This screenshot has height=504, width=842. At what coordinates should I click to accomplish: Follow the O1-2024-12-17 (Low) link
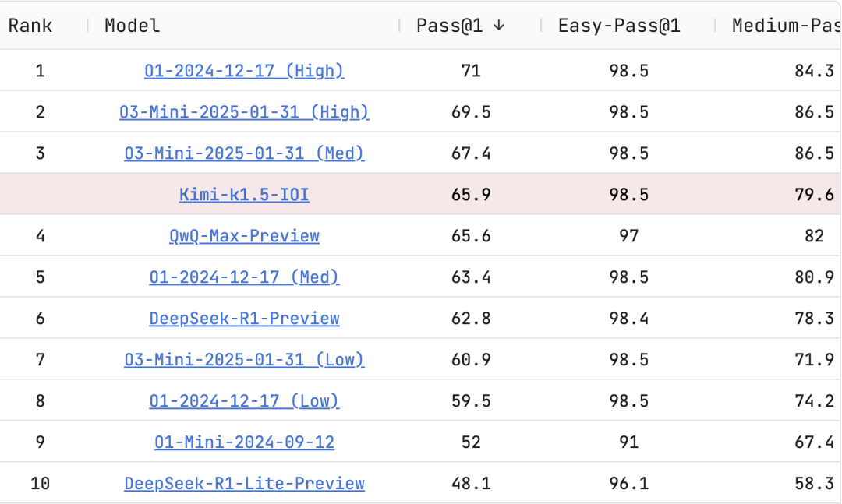[x=244, y=400]
